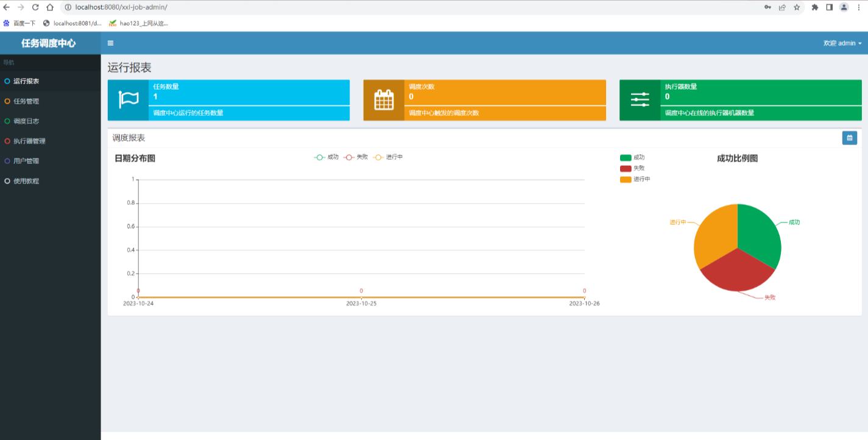This screenshot has width=868, height=440.
Task: Click 成功比例图 chart title
Action: coord(738,158)
